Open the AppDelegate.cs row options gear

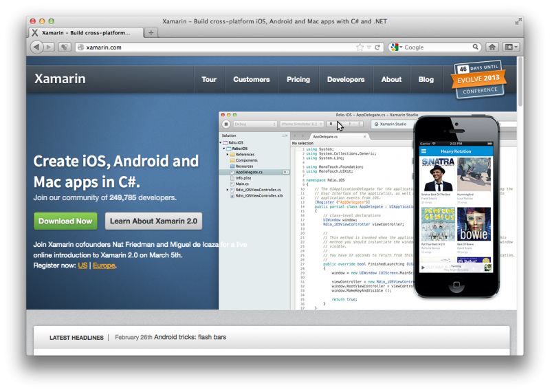285,173
